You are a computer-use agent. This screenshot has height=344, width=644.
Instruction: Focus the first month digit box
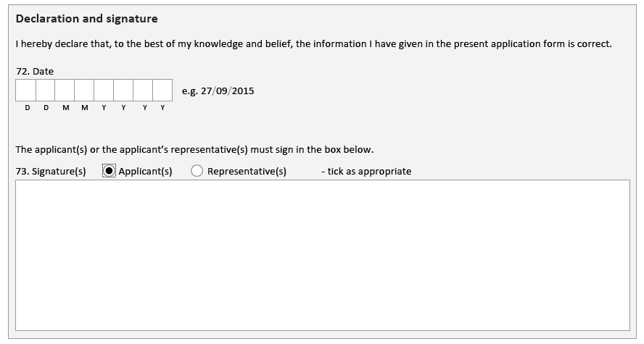[x=65, y=91]
